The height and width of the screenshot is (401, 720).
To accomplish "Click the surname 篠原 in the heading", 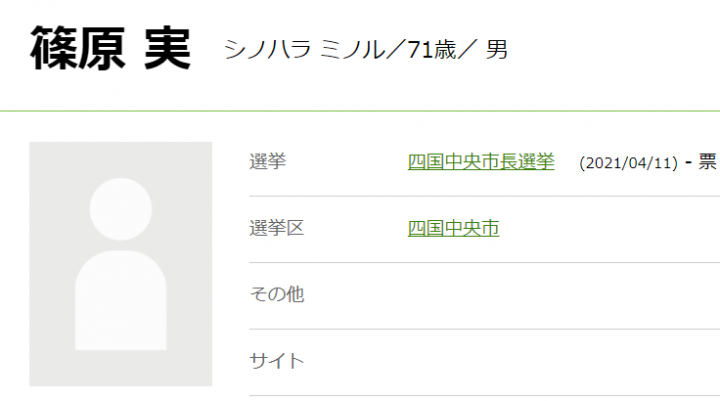I will [x=75, y=47].
